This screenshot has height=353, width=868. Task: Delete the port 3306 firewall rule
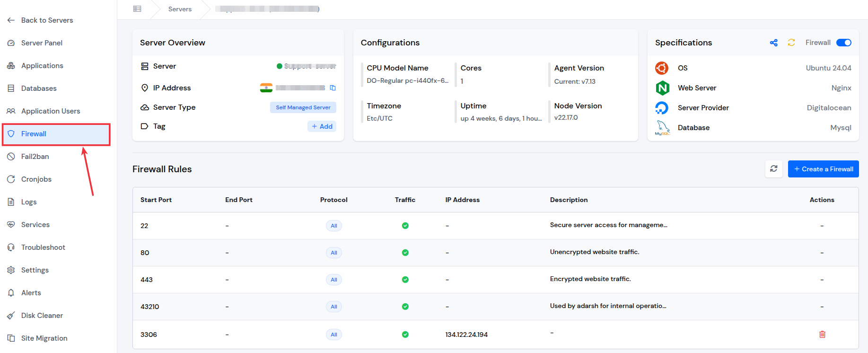click(x=822, y=335)
